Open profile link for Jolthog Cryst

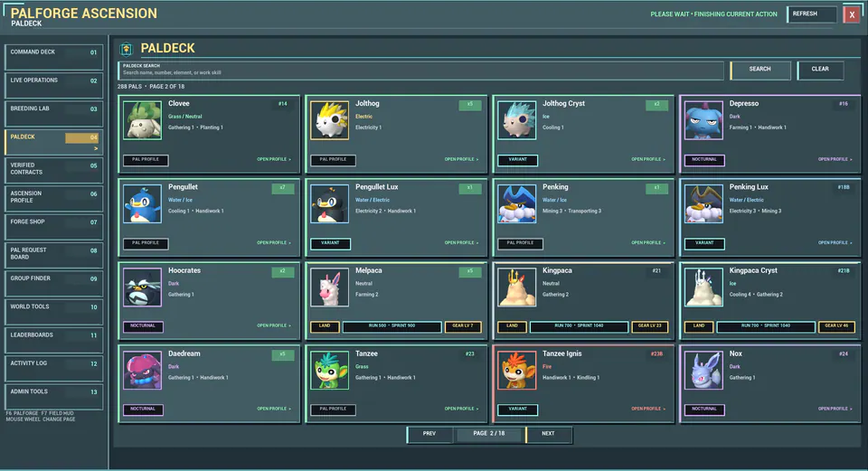click(x=648, y=159)
